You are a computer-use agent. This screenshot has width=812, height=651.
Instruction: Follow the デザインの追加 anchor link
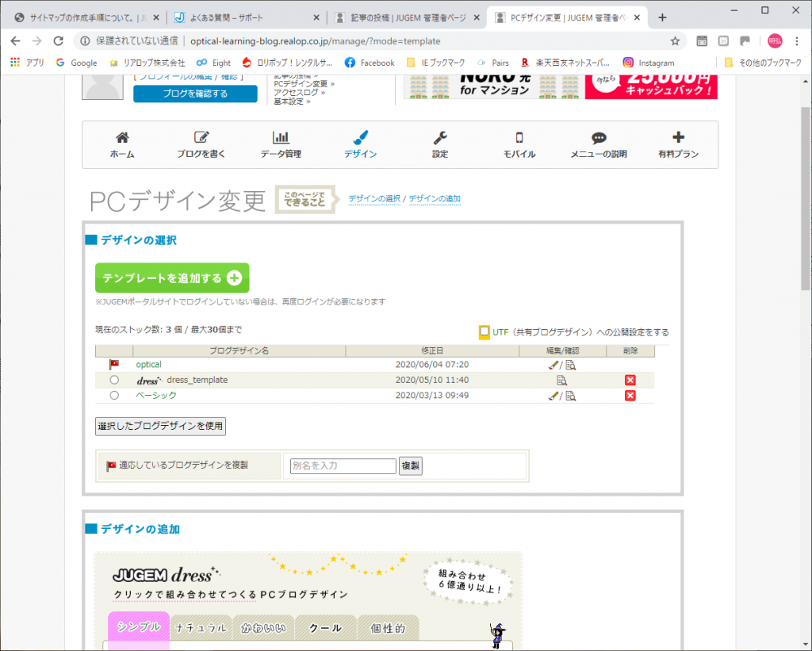tap(435, 198)
